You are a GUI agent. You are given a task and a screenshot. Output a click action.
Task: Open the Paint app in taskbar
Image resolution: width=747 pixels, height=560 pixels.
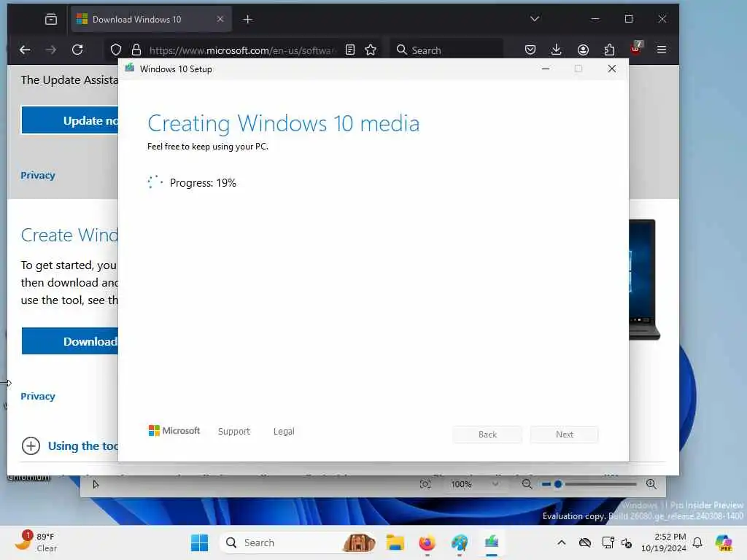(460, 542)
